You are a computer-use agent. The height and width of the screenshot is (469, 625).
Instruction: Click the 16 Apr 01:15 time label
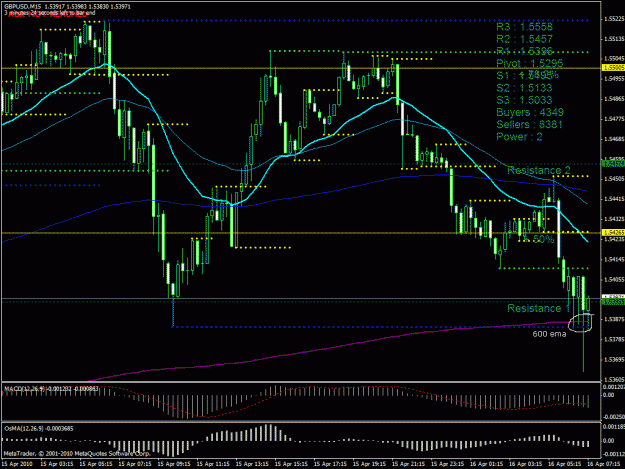click(486, 464)
